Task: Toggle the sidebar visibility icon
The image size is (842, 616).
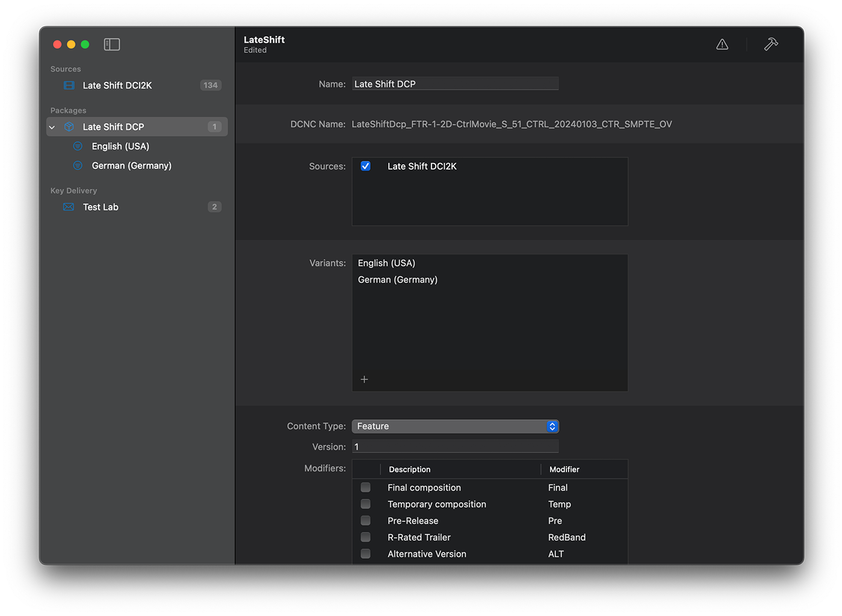Action: (x=112, y=45)
